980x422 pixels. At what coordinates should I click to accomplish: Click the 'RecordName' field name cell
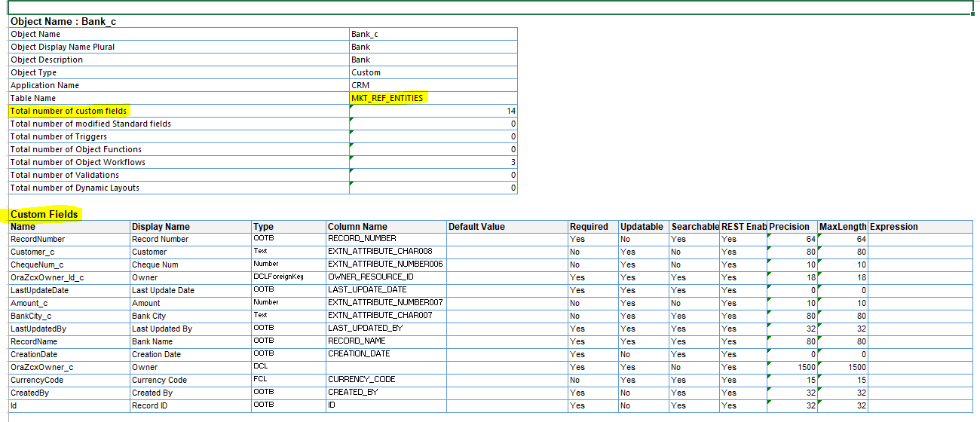click(69, 341)
